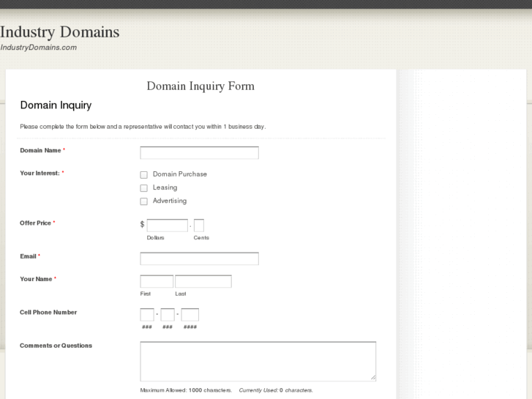Select the four-digit phone number box

tap(190, 315)
